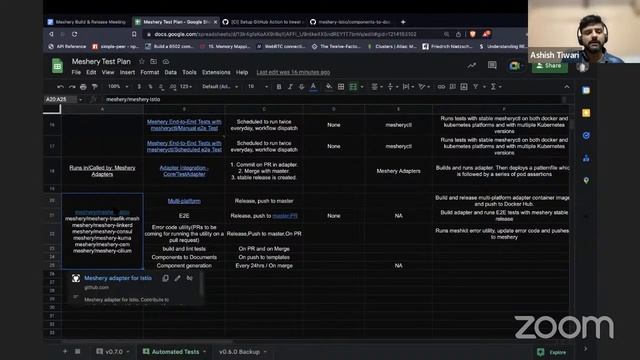Click the Explore button at bottom right

552,352
